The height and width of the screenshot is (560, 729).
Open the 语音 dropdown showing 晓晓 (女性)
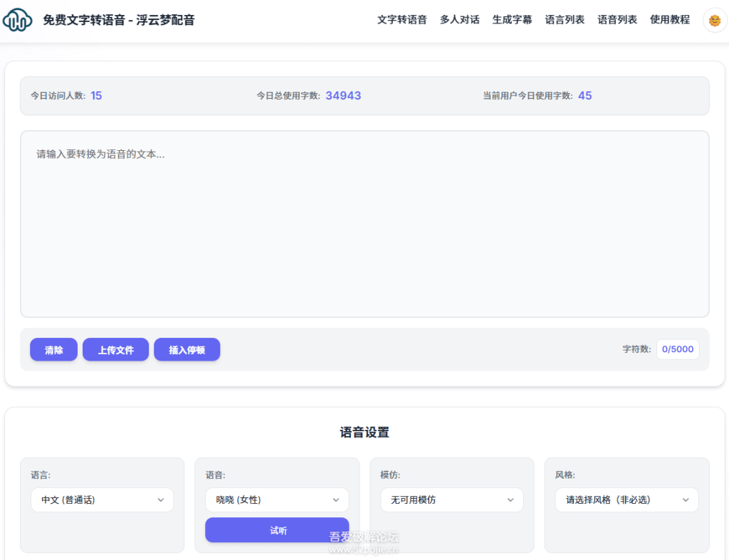click(x=277, y=500)
